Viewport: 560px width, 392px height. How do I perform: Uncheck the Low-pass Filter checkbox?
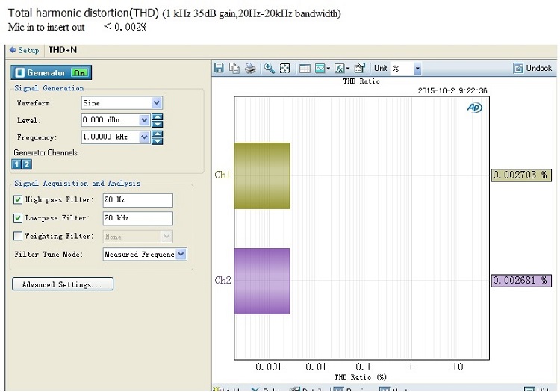click(x=19, y=218)
